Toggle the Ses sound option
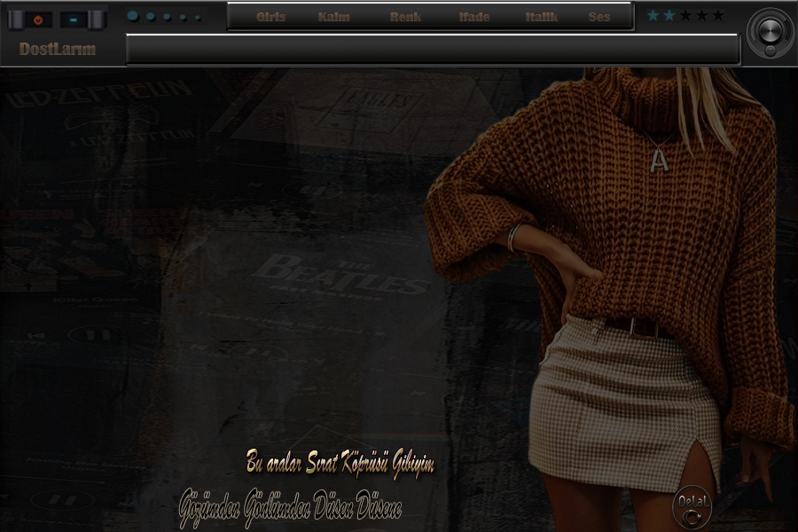Image resolution: width=798 pixels, height=532 pixels. point(599,17)
